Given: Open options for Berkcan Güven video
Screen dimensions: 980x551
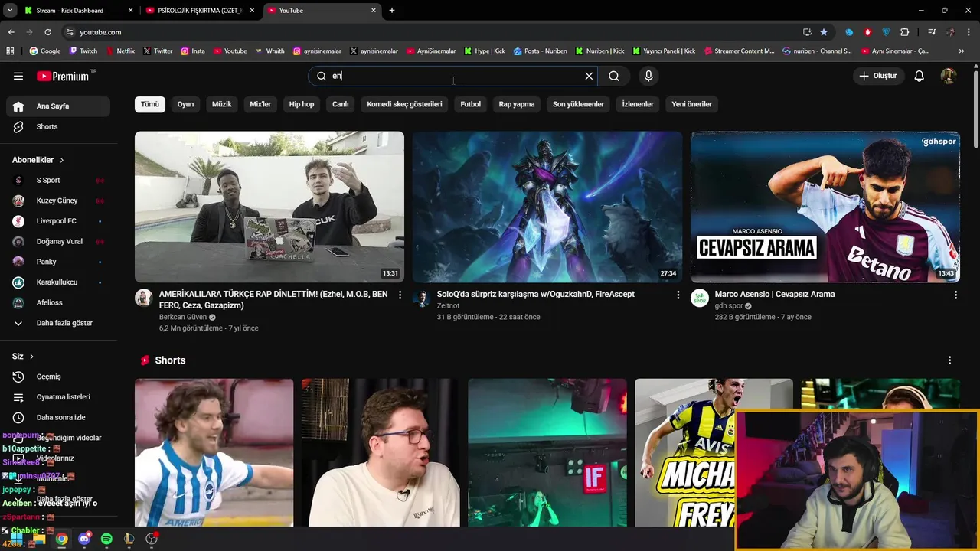Looking at the screenshot, I should tap(400, 295).
